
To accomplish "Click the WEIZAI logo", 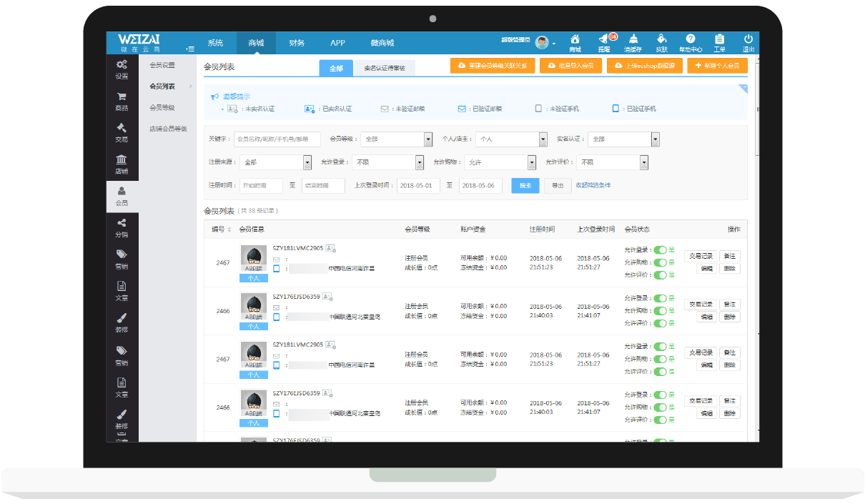I will [x=139, y=43].
